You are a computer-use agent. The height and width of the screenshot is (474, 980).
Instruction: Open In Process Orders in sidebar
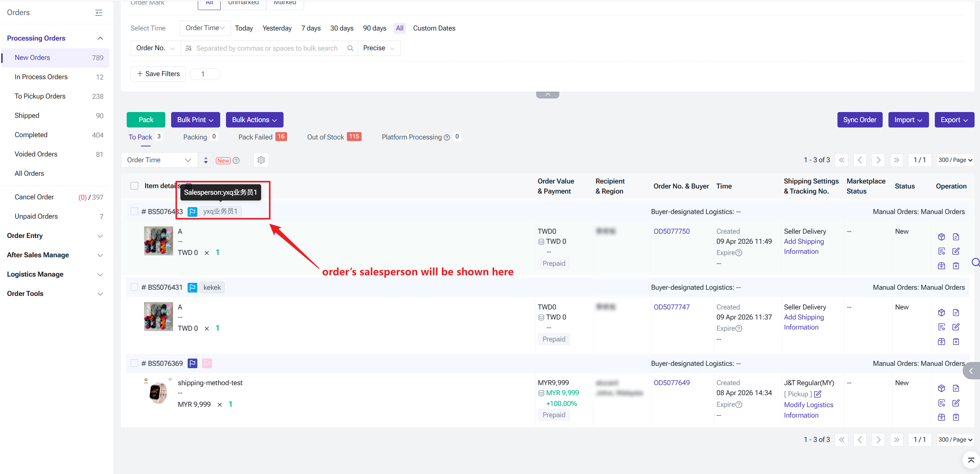coord(41,77)
